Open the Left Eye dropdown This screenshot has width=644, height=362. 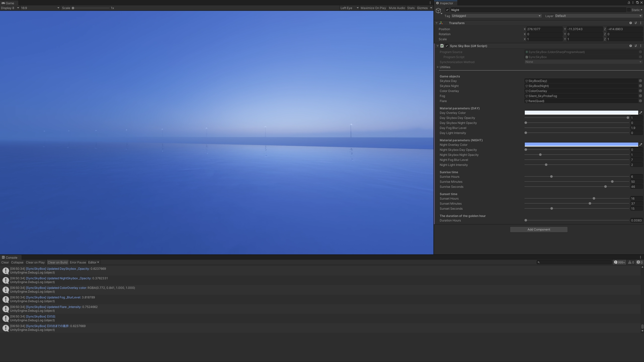tap(349, 8)
